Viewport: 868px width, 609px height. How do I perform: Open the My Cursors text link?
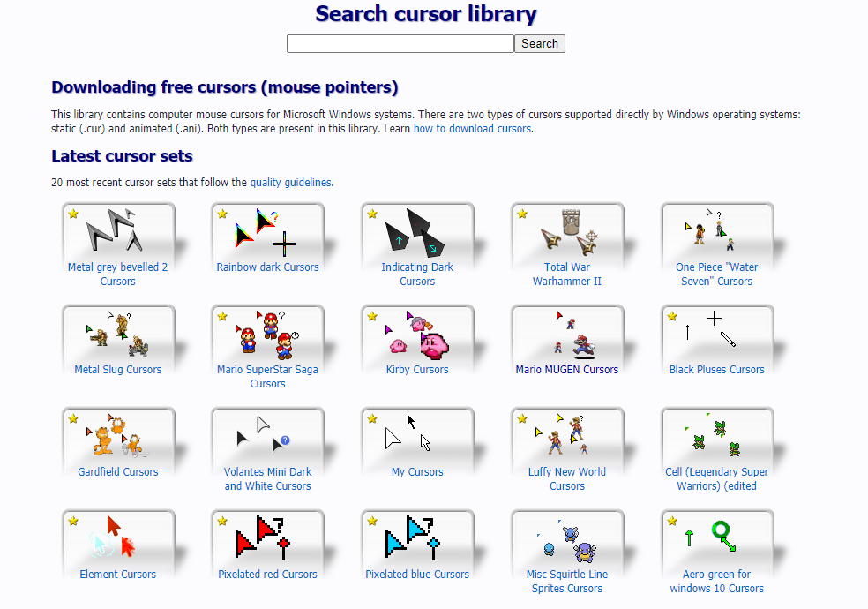click(x=417, y=471)
